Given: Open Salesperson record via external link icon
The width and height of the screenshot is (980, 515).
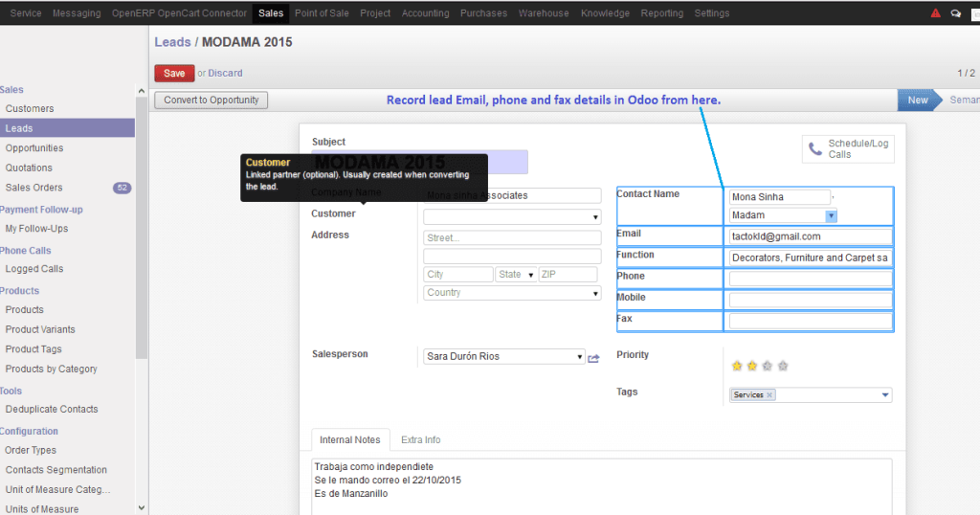Looking at the screenshot, I should pos(593,358).
